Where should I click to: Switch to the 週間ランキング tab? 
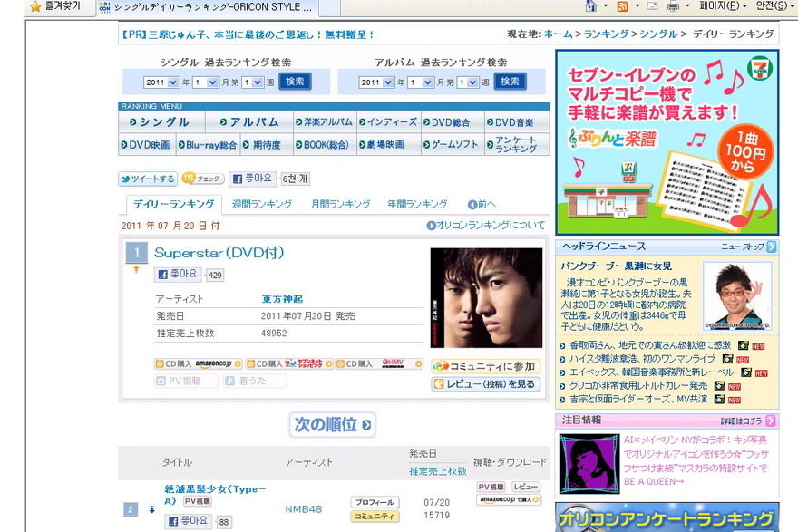click(x=262, y=205)
